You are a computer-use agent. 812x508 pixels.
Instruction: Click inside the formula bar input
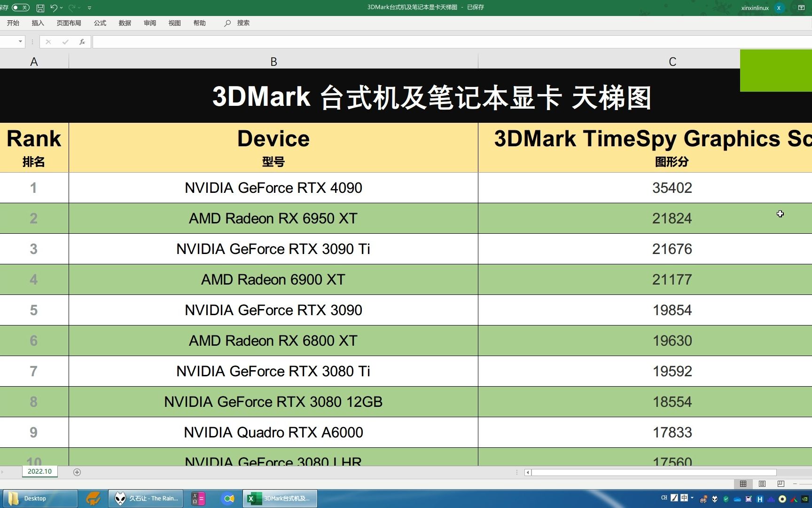point(452,42)
